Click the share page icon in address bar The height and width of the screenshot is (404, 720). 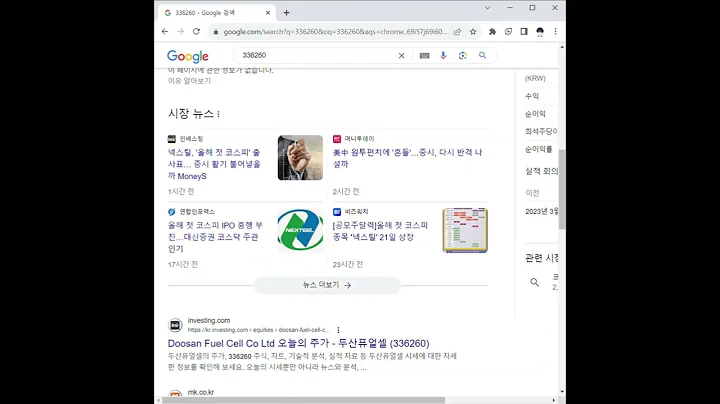(x=457, y=32)
